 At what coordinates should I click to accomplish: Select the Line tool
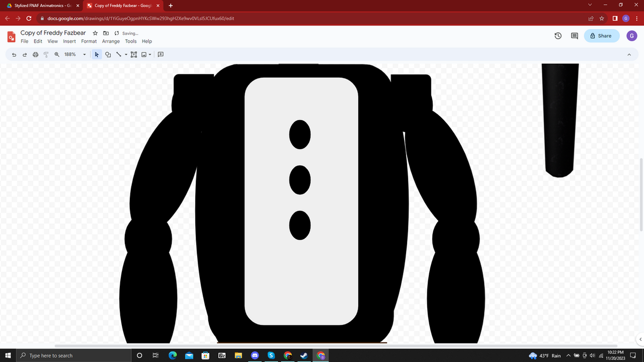119,54
